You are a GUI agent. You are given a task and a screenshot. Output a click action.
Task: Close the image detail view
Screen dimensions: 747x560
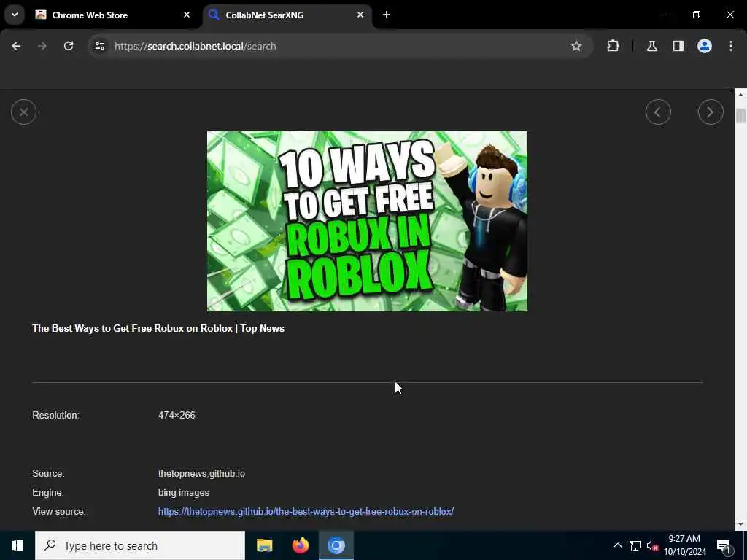[23, 112]
